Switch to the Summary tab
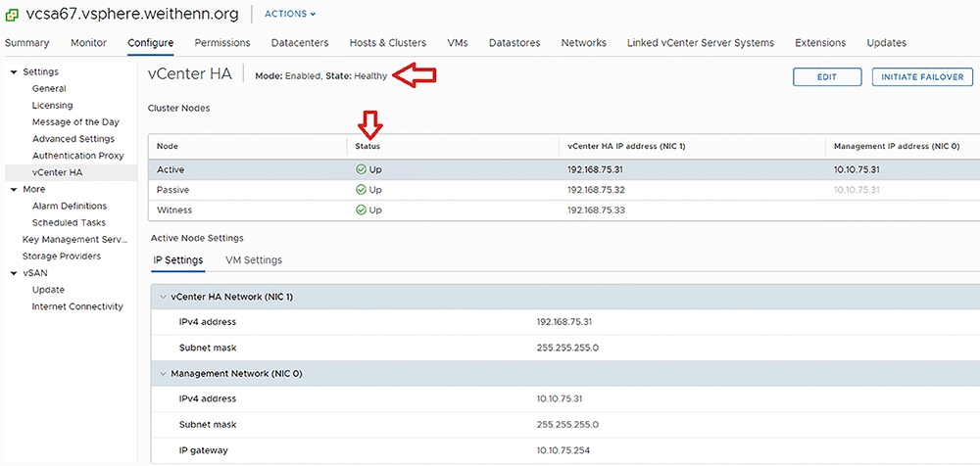This screenshot has height=466, width=980. 26,42
